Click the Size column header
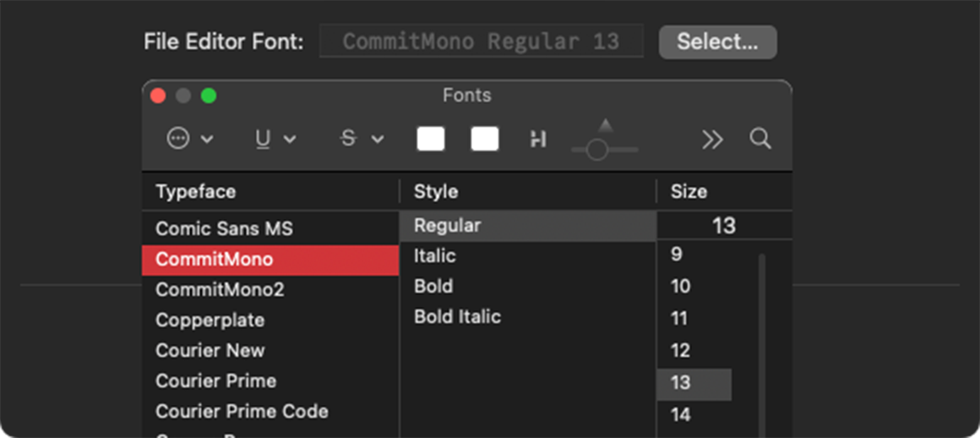 pyautogui.click(x=724, y=191)
